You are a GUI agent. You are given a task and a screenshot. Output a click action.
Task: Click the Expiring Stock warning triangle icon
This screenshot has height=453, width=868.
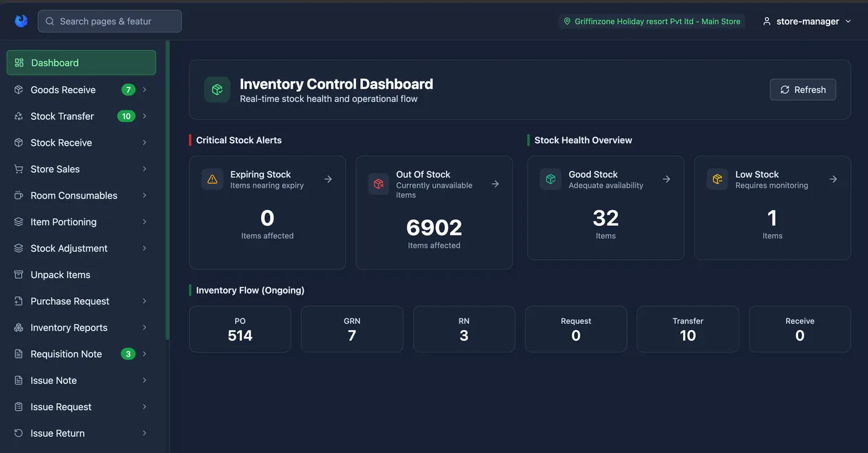[x=212, y=179]
